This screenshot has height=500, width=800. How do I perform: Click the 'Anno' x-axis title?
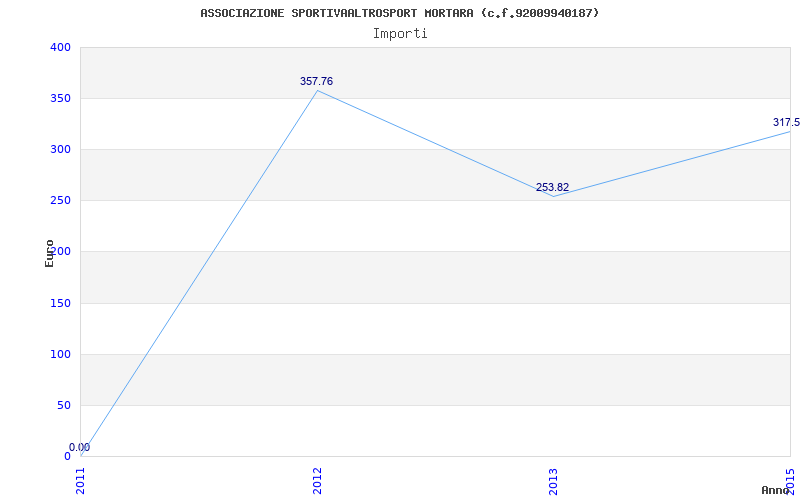pos(776,490)
